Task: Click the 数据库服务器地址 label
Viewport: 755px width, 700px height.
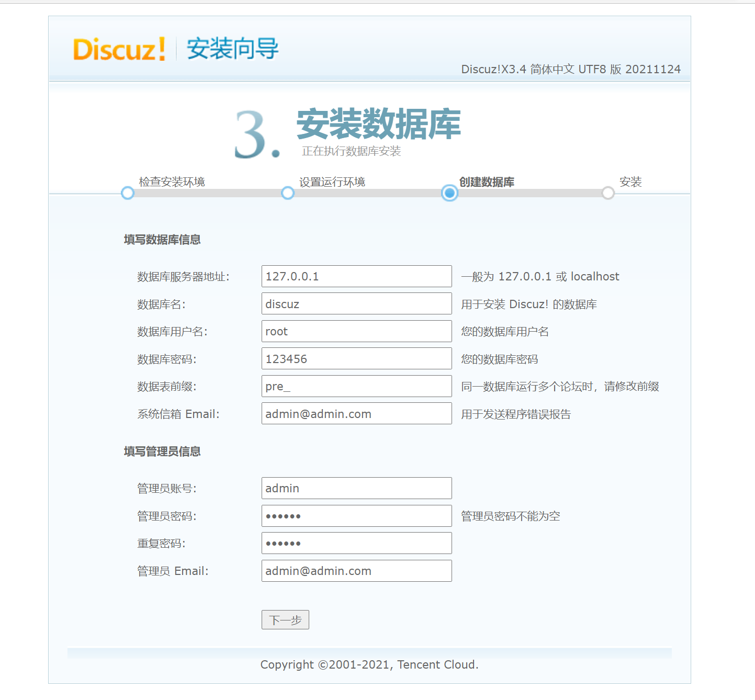Action: coord(183,277)
